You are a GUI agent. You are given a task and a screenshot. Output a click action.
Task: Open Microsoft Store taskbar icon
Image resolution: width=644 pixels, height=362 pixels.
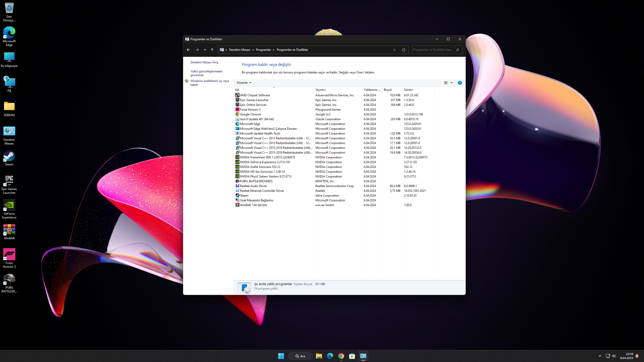[352, 356]
